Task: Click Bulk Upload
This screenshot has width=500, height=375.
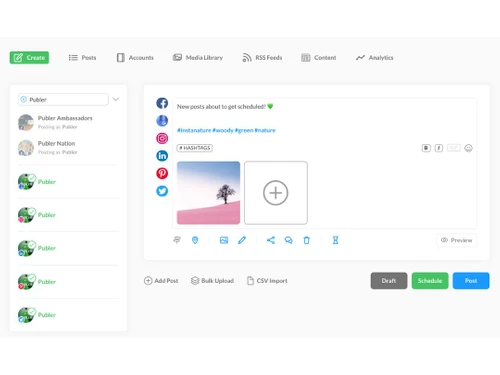Action: (x=212, y=281)
